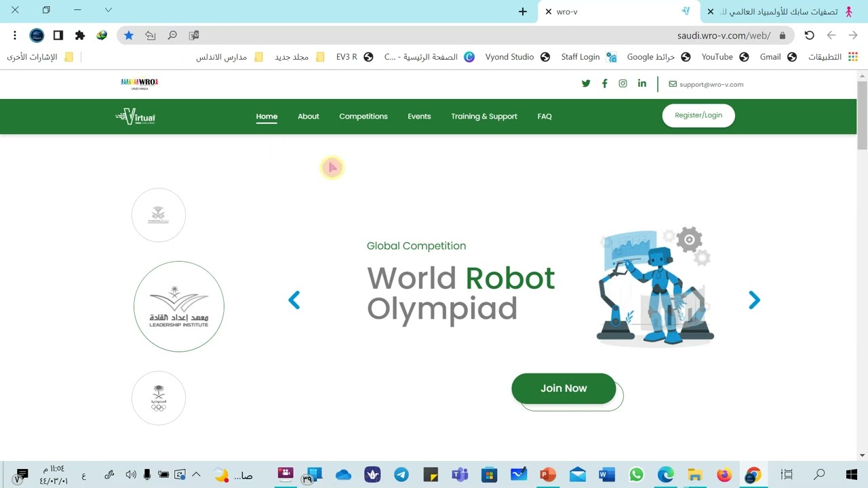Click the address bar URL saudi.wro-v.com

(724, 35)
